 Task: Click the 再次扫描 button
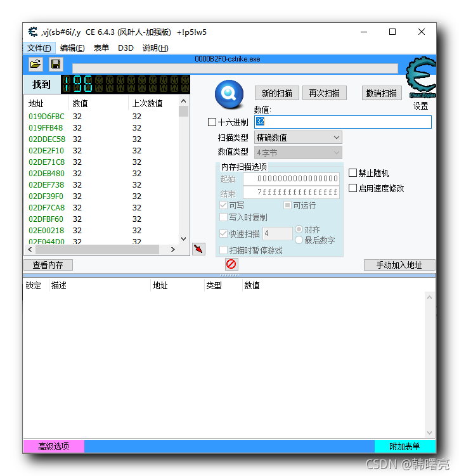[324, 93]
